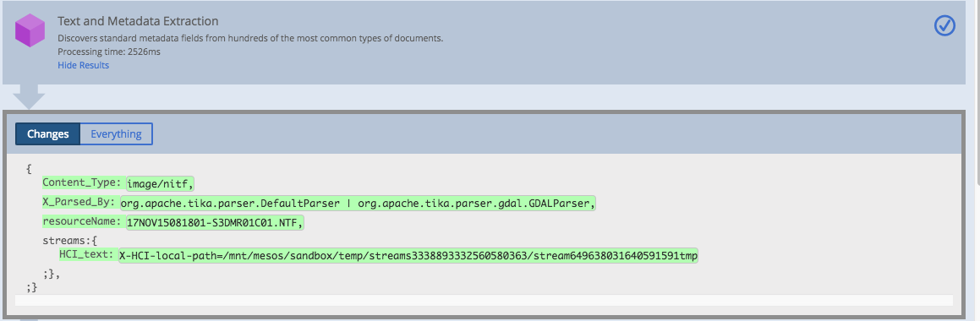Click the HCI_text field name
This screenshot has height=321, width=980.
[x=87, y=254]
